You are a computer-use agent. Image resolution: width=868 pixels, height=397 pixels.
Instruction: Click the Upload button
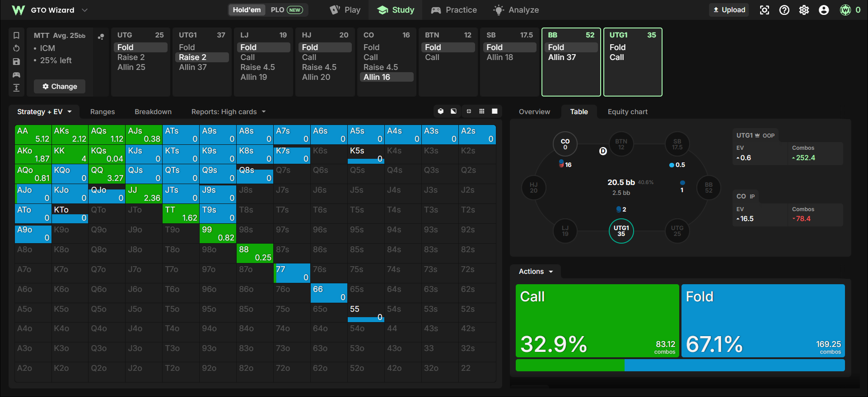pyautogui.click(x=729, y=10)
